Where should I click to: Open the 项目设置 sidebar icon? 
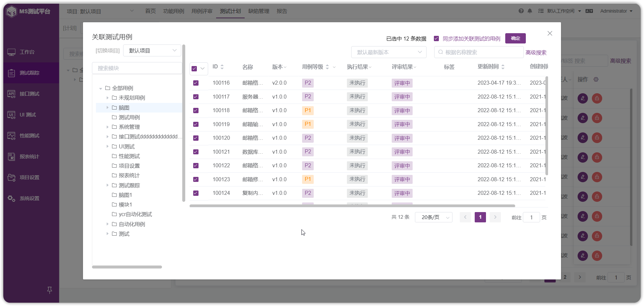point(12,178)
